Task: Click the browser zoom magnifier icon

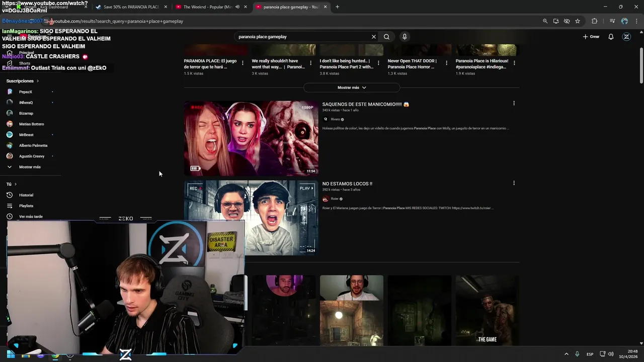Action: pyautogui.click(x=545, y=21)
